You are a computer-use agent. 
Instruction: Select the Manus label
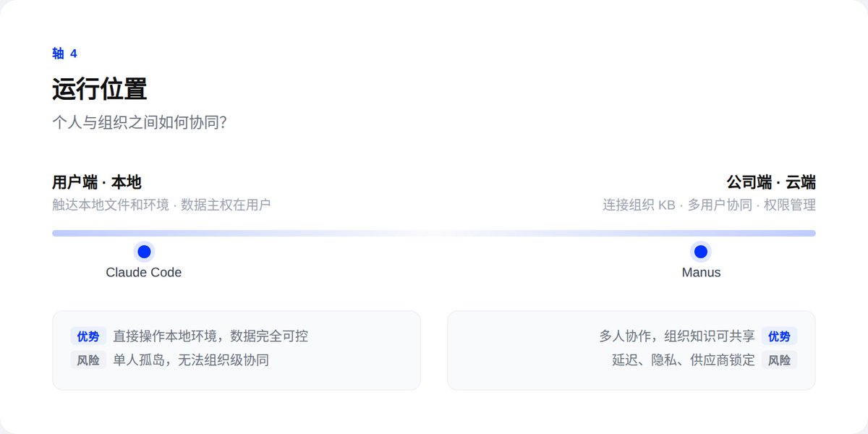[x=701, y=273]
